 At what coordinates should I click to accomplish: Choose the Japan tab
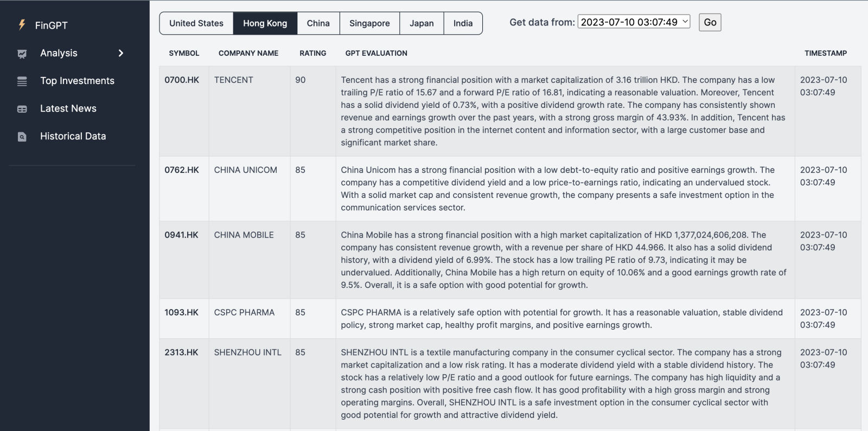coord(422,23)
